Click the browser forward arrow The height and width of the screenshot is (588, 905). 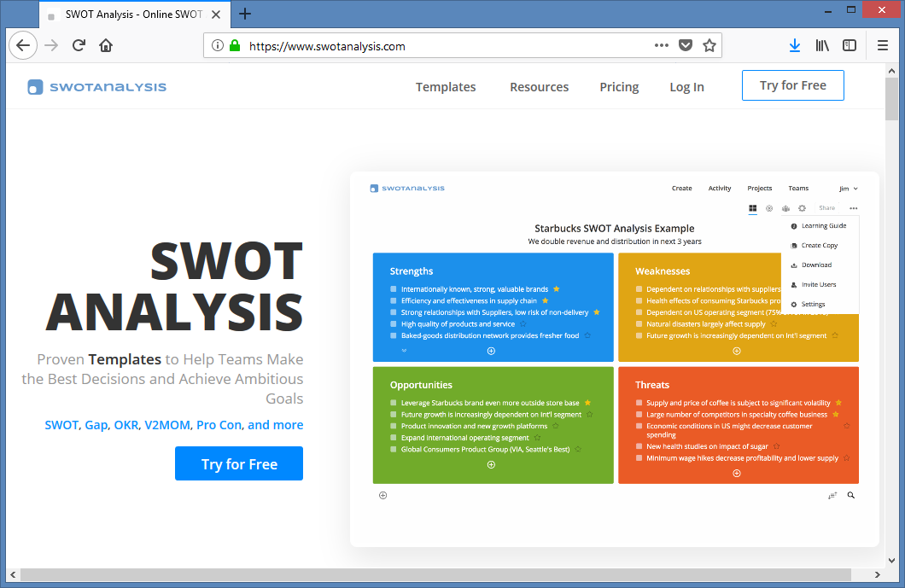pyautogui.click(x=51, y=45)
